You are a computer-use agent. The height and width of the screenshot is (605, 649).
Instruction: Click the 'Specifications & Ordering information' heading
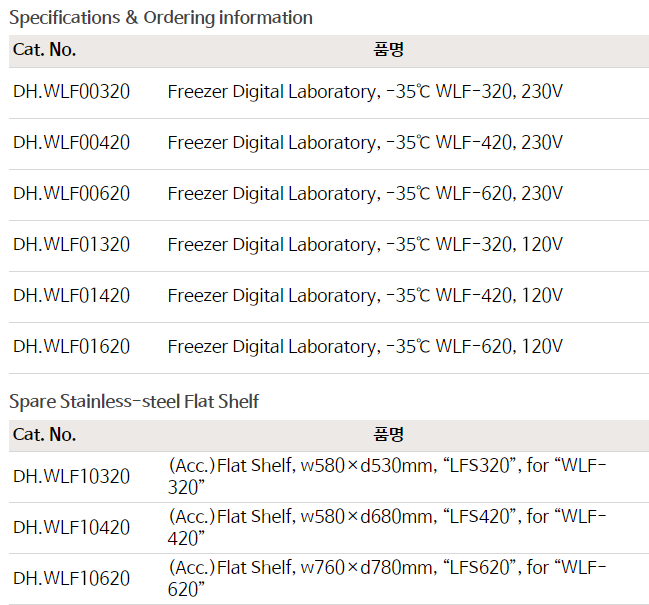pos(161,18)
